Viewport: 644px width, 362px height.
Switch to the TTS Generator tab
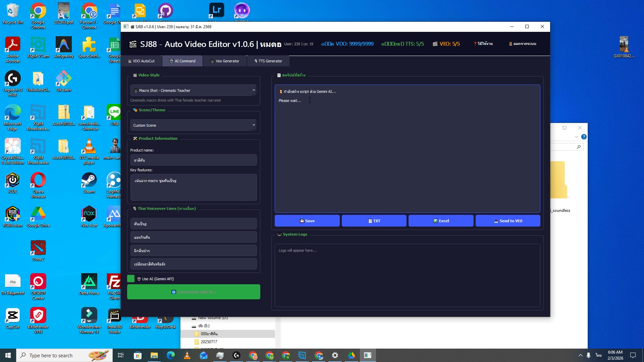pyautogui.click(x=268, y=61)
